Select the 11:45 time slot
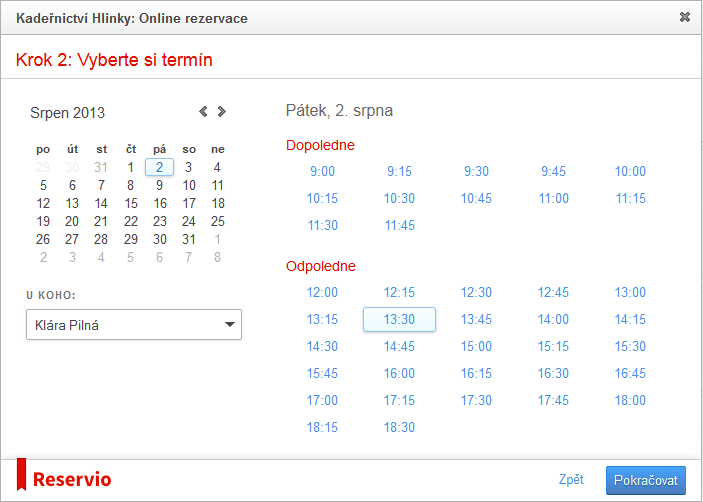 [399, 226]
